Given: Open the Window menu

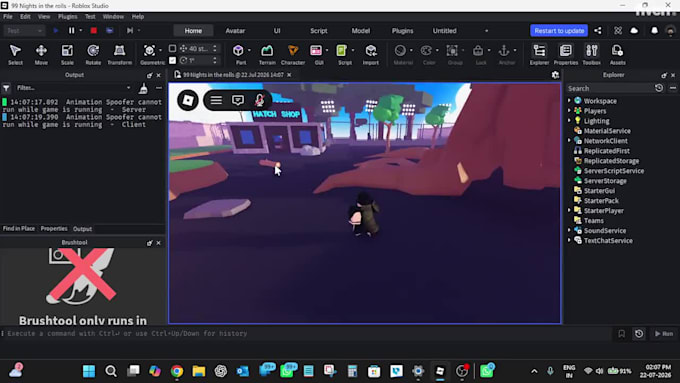Looking at the screenshot, I should (x=113, y=16).
